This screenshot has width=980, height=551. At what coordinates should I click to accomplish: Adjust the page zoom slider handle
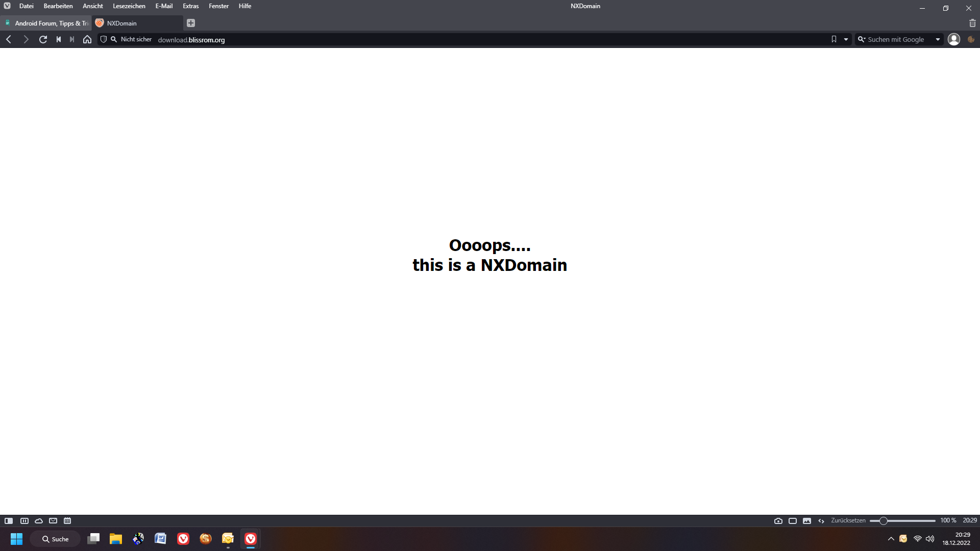click(x=883, y=521)
